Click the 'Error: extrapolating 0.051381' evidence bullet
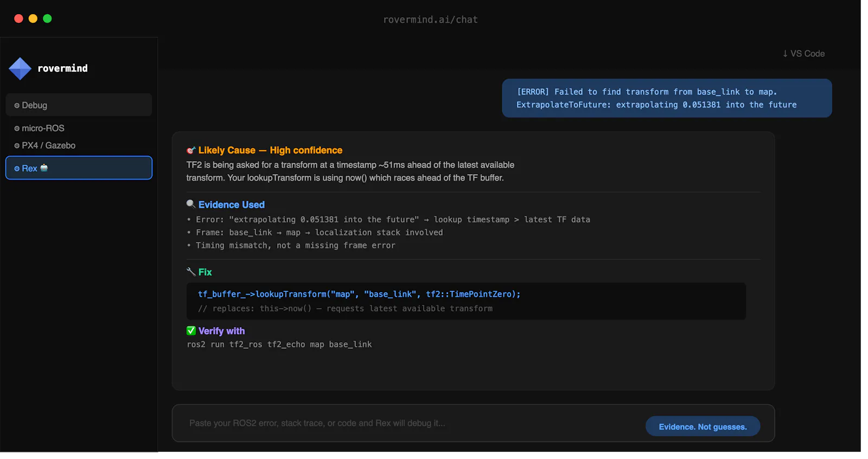Image resolution: width=868 pixels, height=459 pixels. click(x=388, y=219)
